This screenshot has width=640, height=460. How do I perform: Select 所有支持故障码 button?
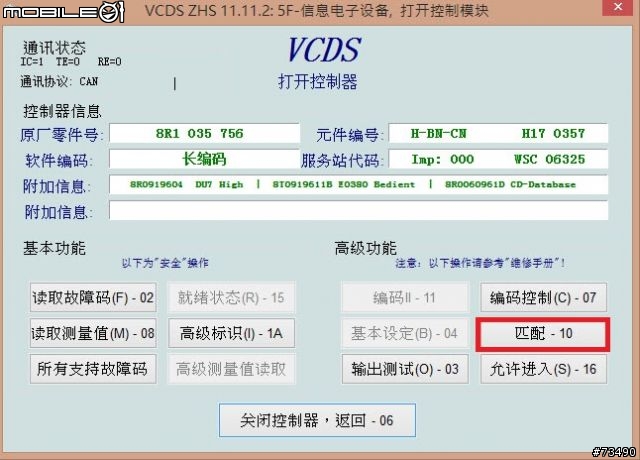pos(93,369)
